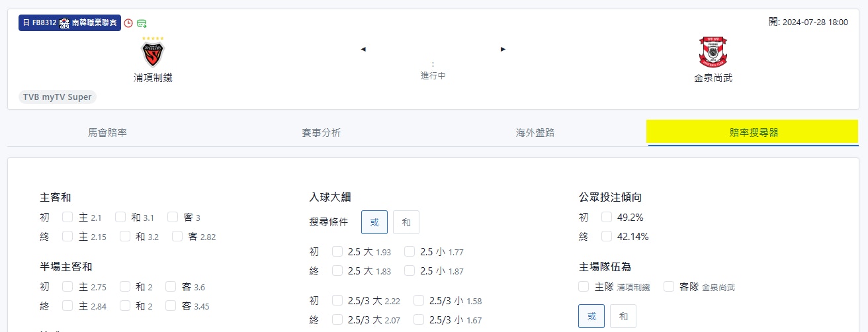Image resolution: width=868 pixels, height=332 pixels.
Task: Switch to the 海外盤路 tab
Action: click(535, 132)
